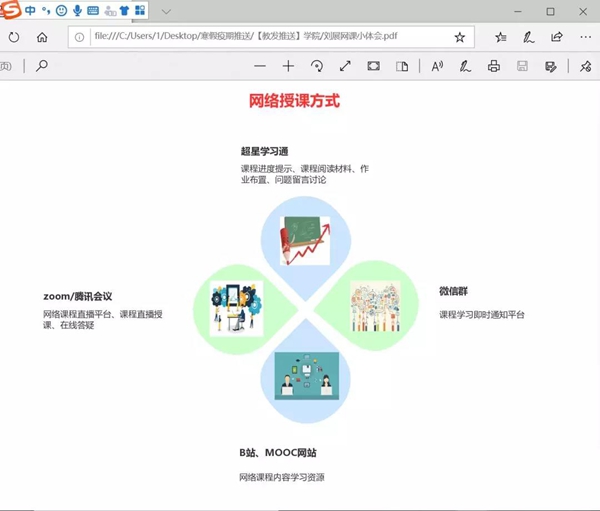Click the chalkboard chart image
600x511 pixels.
305,241
